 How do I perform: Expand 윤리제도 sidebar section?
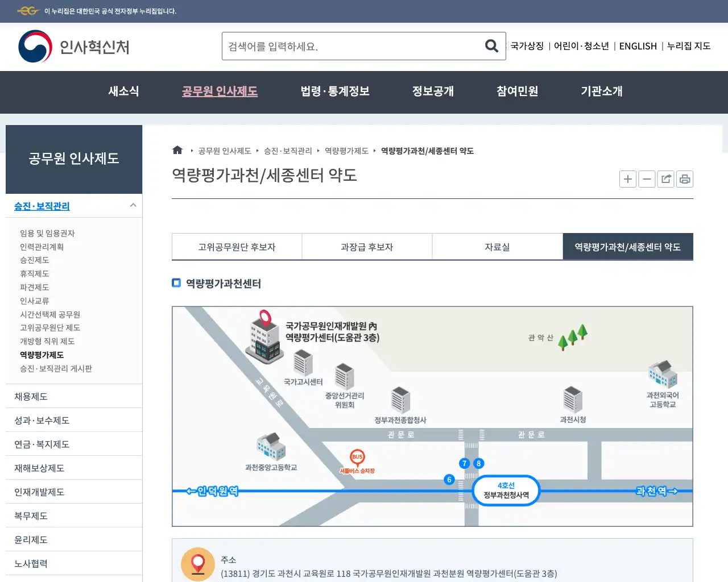point(74,539)
